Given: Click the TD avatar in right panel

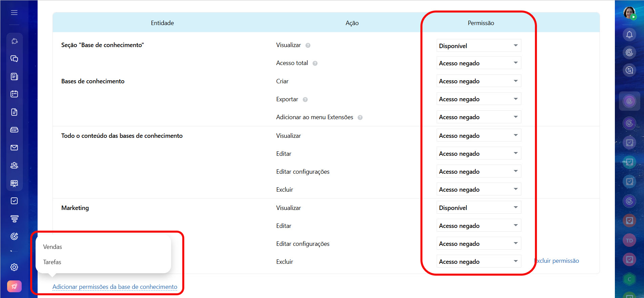Looking at the screenshot, I should click(629, 240).
